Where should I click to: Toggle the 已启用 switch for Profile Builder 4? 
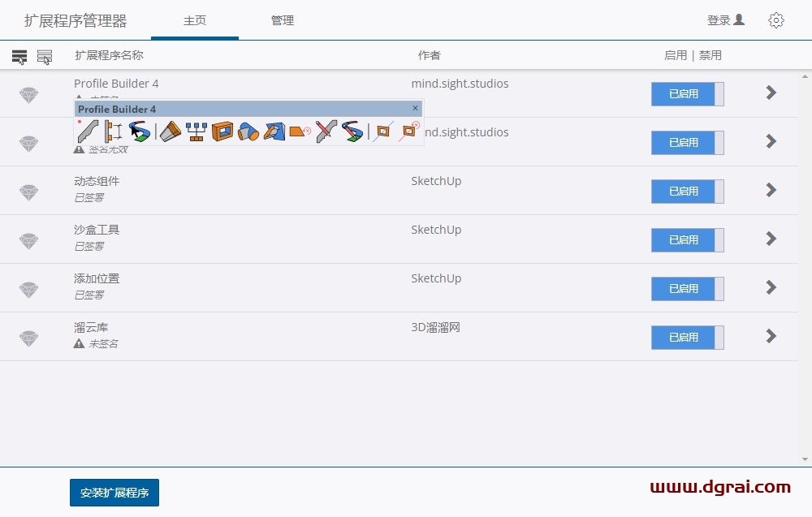[687, 93]
